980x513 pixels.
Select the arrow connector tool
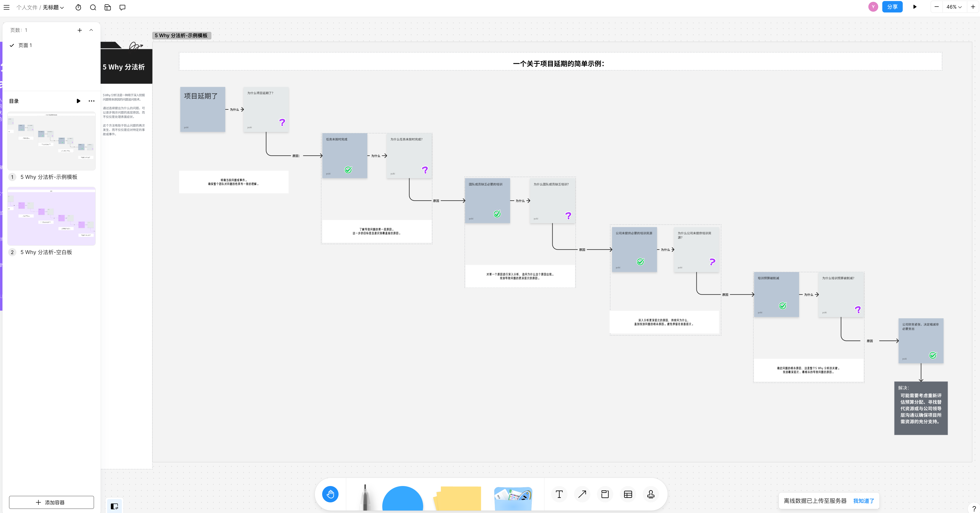[582, 494]
